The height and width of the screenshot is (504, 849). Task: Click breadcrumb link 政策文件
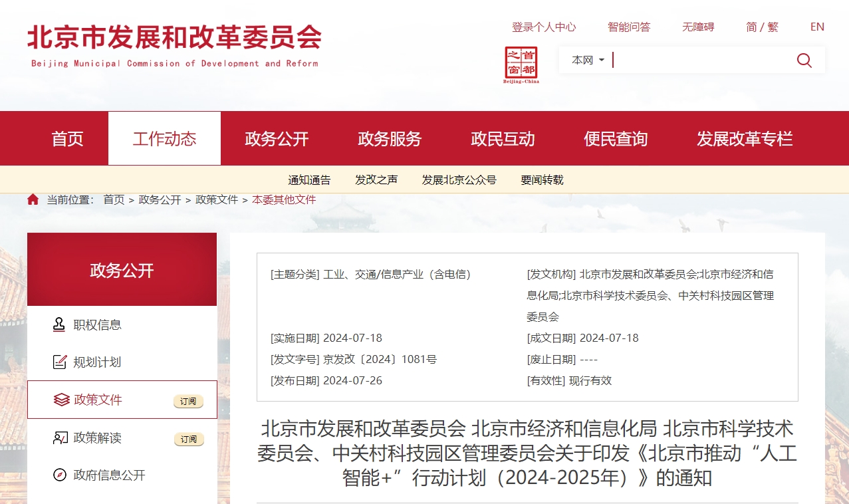(x=217, y=199)
